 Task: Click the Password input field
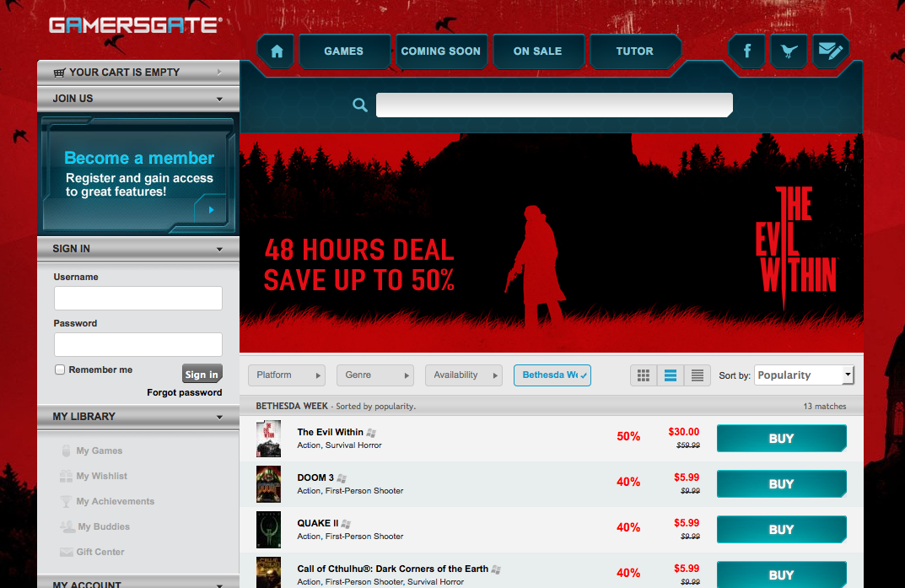pos(138,344)
